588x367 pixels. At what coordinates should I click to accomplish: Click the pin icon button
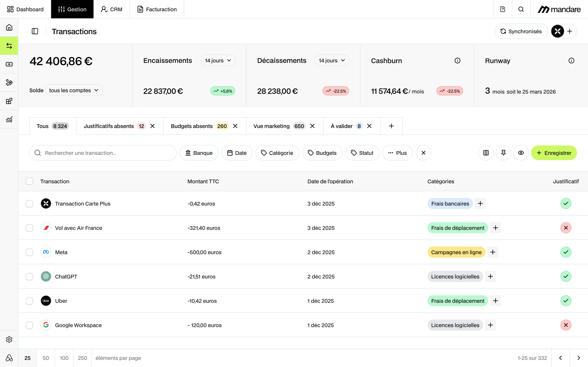coord(503,153)
